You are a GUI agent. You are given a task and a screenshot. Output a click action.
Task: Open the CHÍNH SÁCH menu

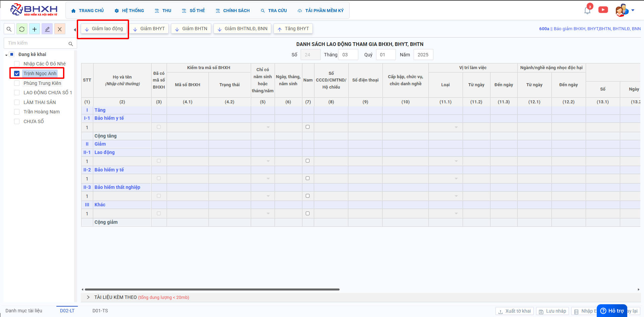233,11
